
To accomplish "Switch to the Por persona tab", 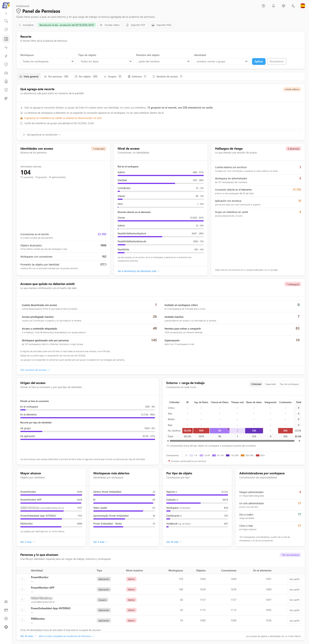I will click(x=56, y=76).
